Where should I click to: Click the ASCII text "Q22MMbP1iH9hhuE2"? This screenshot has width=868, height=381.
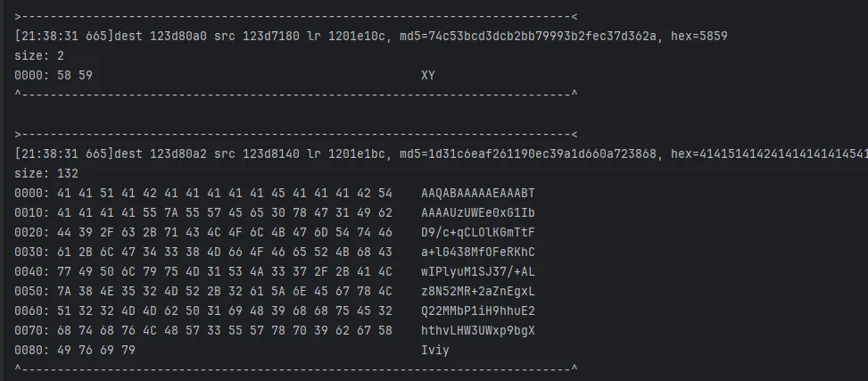point(478,311)
